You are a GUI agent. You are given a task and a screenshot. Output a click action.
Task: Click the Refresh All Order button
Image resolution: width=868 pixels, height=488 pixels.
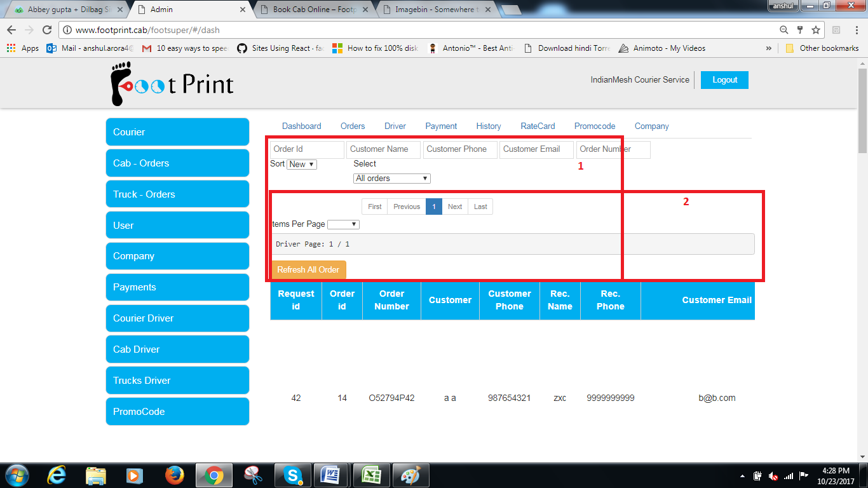(308, 270)
